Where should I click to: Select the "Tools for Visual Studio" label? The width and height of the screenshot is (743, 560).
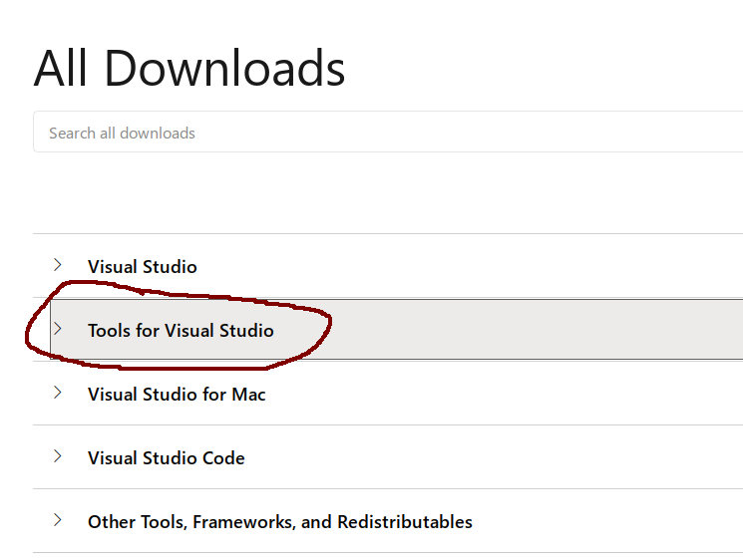click(x=181, y=331)
